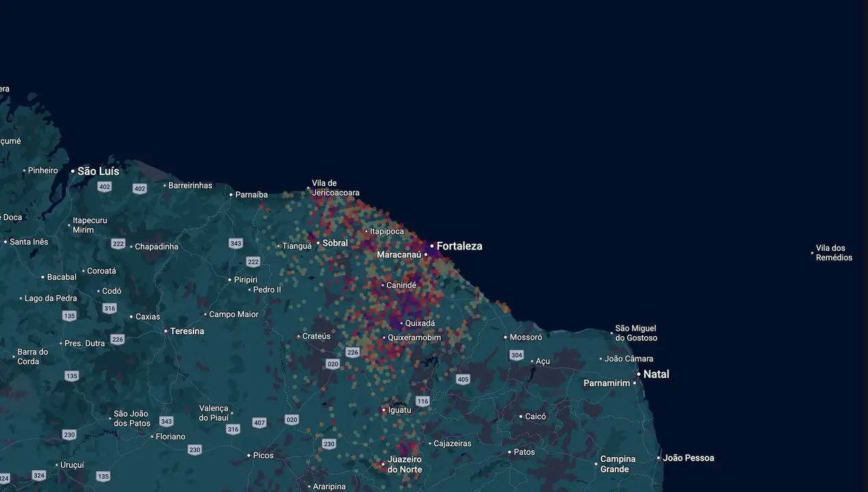Click the João Pessoa label
Viewport: 868px width, 492px height.
pyautogui.click(x=688, y=458)
